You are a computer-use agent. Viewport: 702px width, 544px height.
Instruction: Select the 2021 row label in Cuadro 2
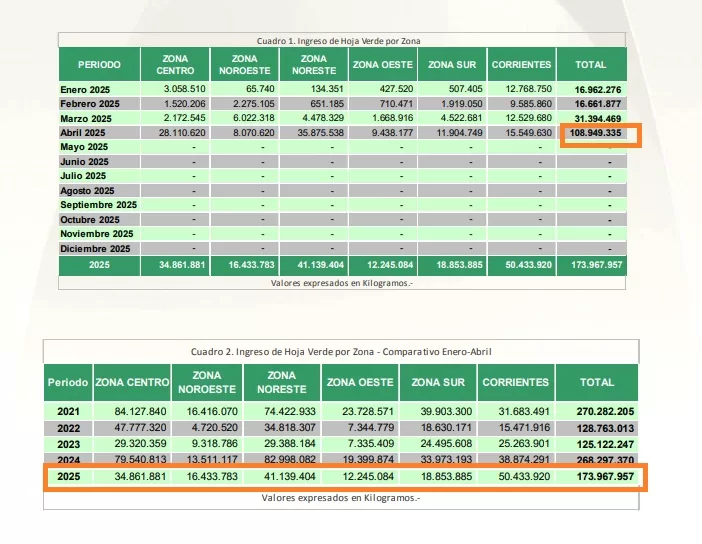click(67, 411)
